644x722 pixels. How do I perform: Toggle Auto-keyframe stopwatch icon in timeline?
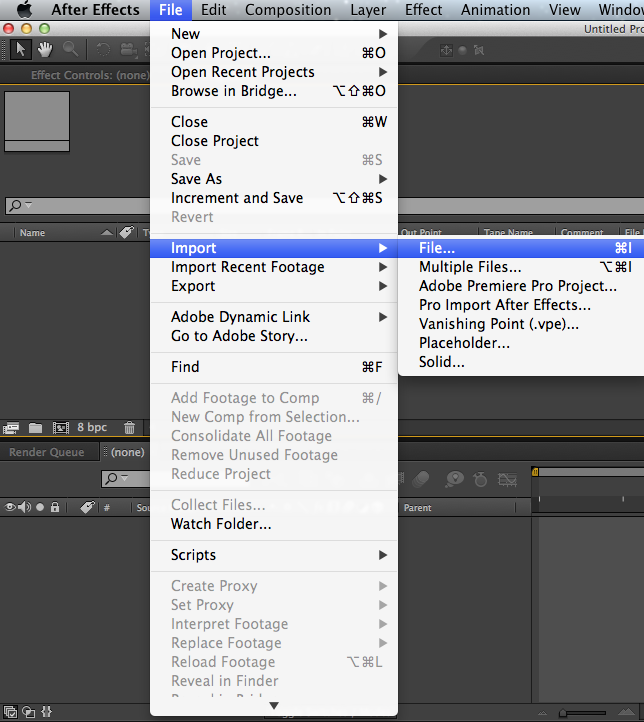[480, 479]
